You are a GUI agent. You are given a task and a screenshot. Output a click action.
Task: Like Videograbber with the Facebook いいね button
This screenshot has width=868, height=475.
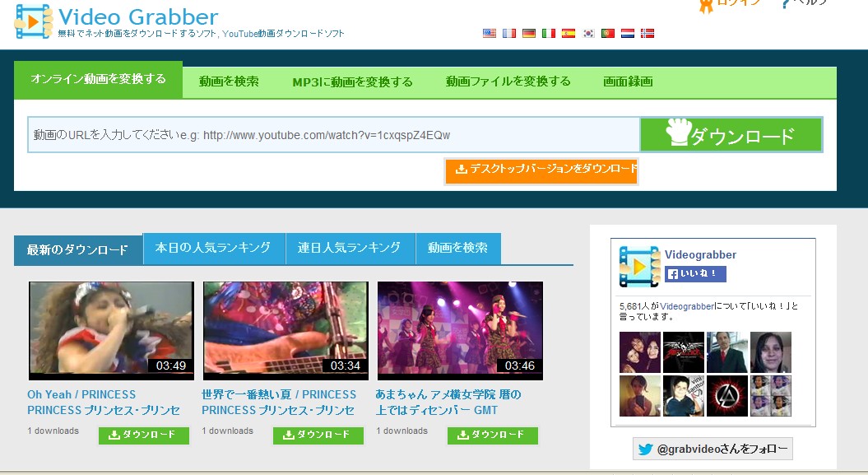[695, 273]
